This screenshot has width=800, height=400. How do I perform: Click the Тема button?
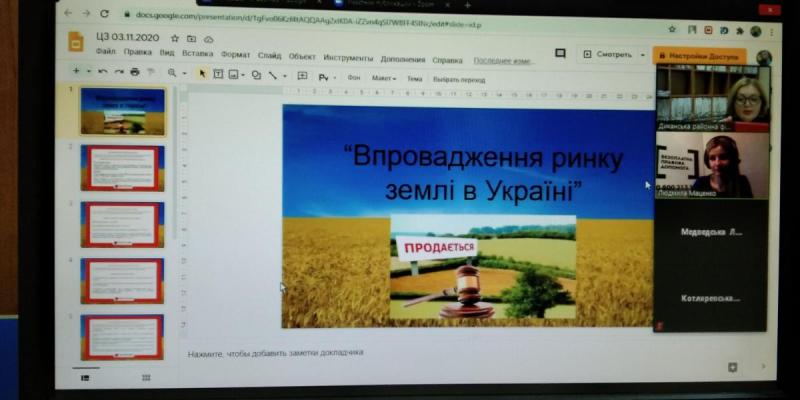[414, 78]
